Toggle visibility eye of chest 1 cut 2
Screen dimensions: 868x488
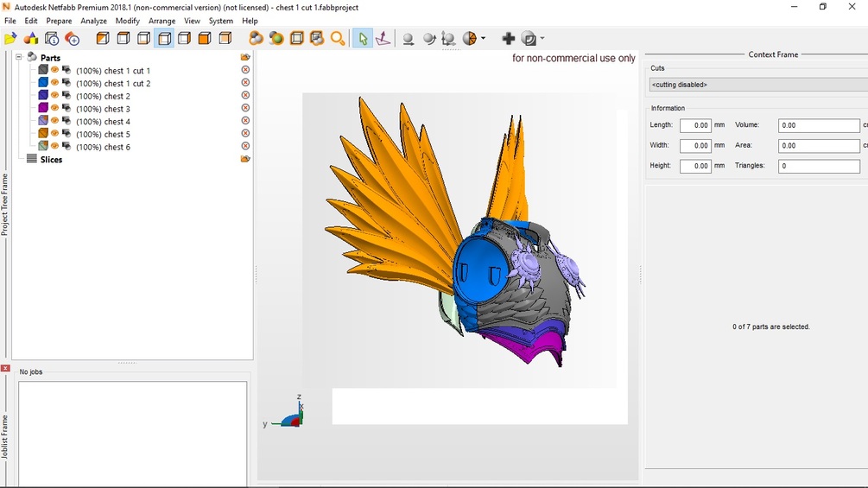(x=54, y=83)
